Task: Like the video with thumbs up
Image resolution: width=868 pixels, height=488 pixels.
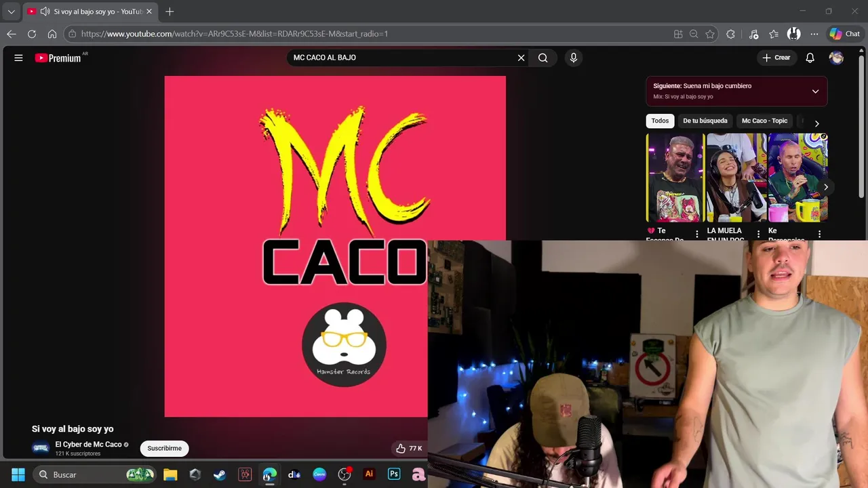Action: (409, 448)
